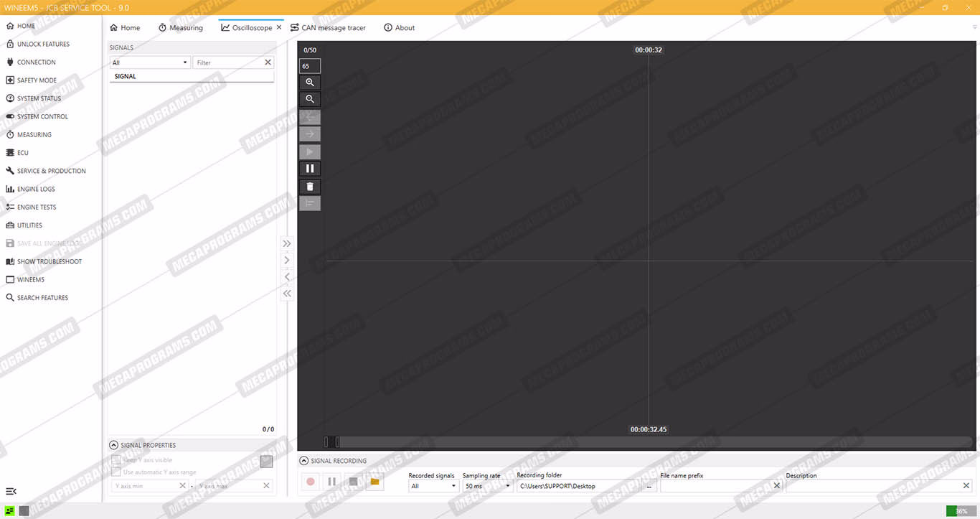Add selected signal with single right chevron
The width and height of the screenshot is (980, 519).
287,260
